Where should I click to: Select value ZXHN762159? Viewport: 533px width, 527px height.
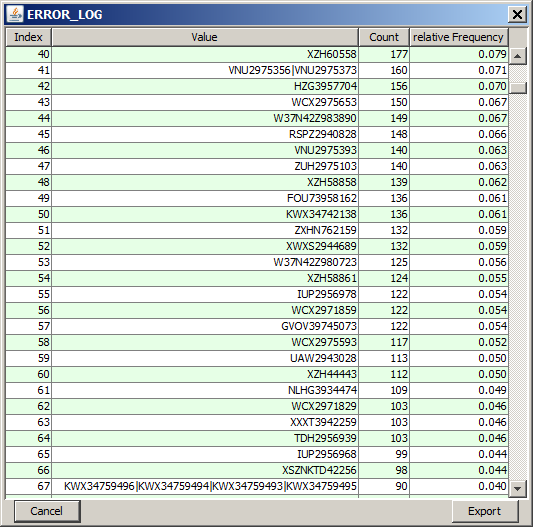point(205,230)
